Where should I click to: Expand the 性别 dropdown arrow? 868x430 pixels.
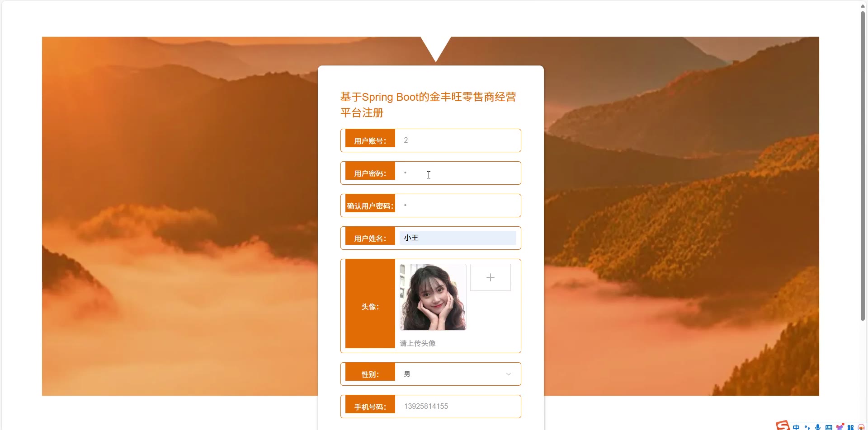point(508,374)
